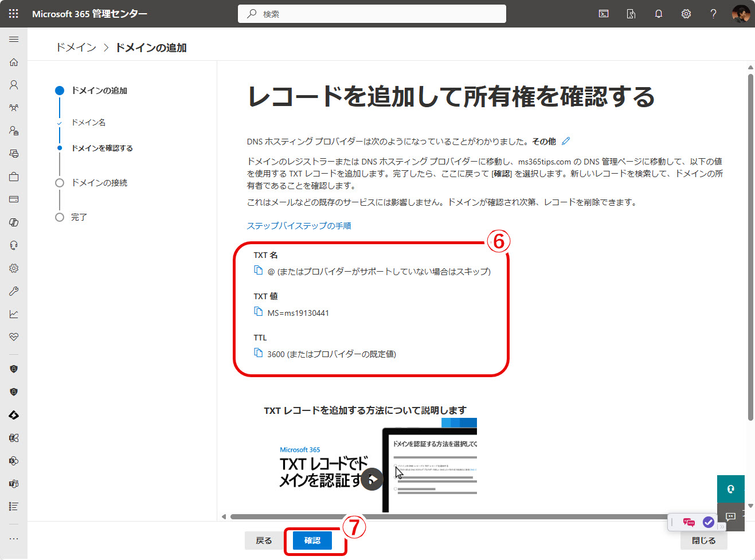This screenshot has height=560, width=755.
Task: Open Health heart icon in sidebar
Action: 14,337
